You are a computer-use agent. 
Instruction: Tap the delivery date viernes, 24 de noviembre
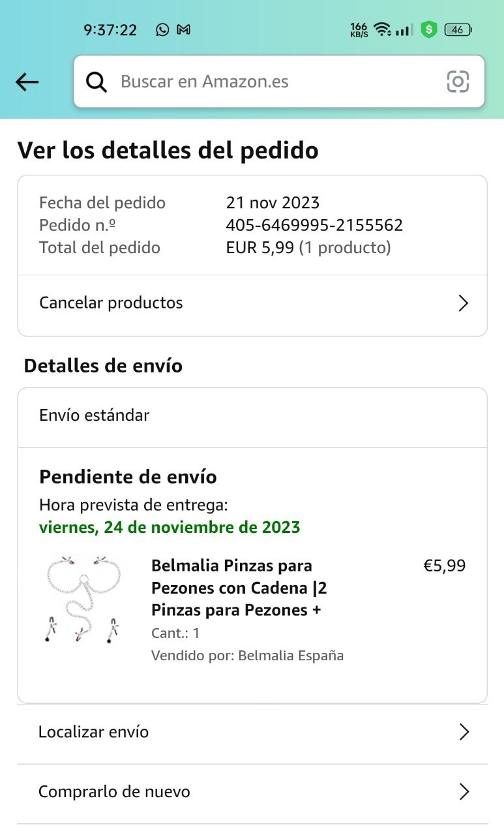coord(170,527)
